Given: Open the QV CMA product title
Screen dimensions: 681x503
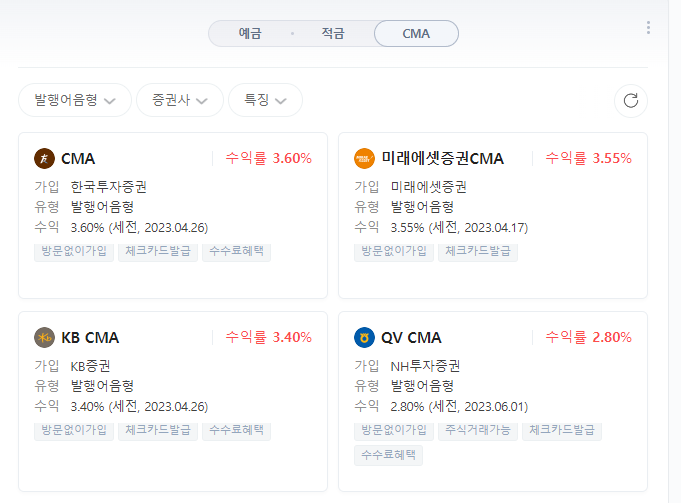Looking at the screenshot, I should point(411,338).
